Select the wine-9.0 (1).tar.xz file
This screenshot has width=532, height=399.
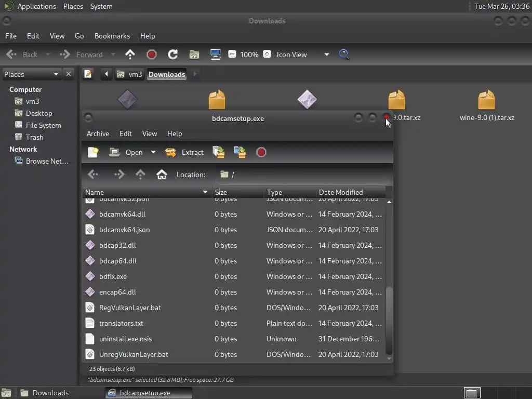[486, 105]
